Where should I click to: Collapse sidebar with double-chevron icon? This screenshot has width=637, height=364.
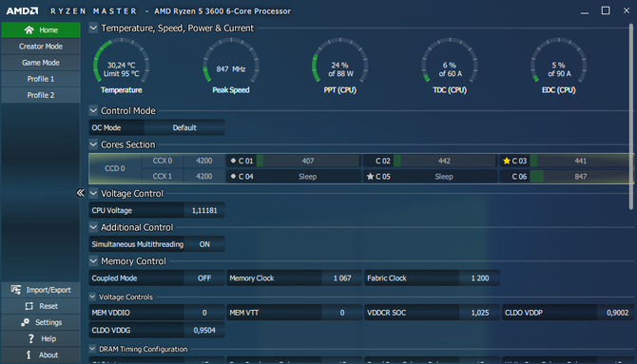point(80,193)
